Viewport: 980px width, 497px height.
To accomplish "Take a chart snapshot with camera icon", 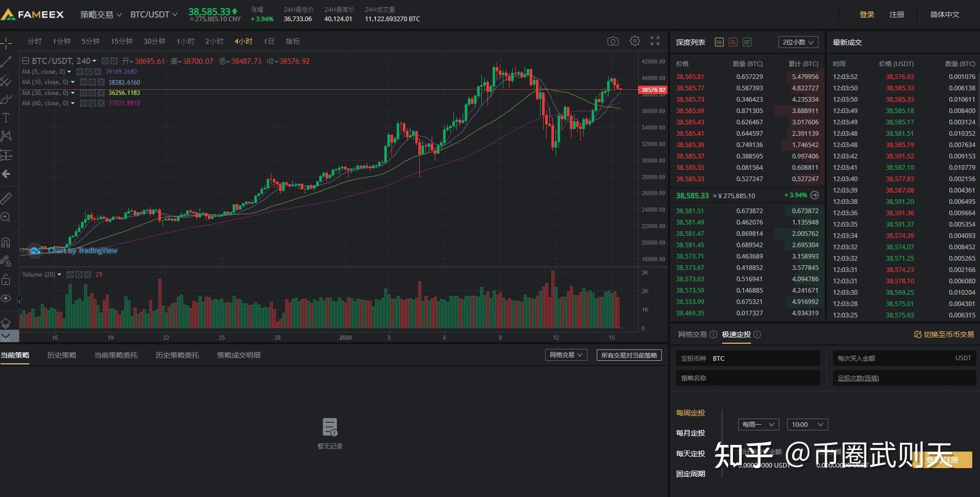I will point(613,41).
